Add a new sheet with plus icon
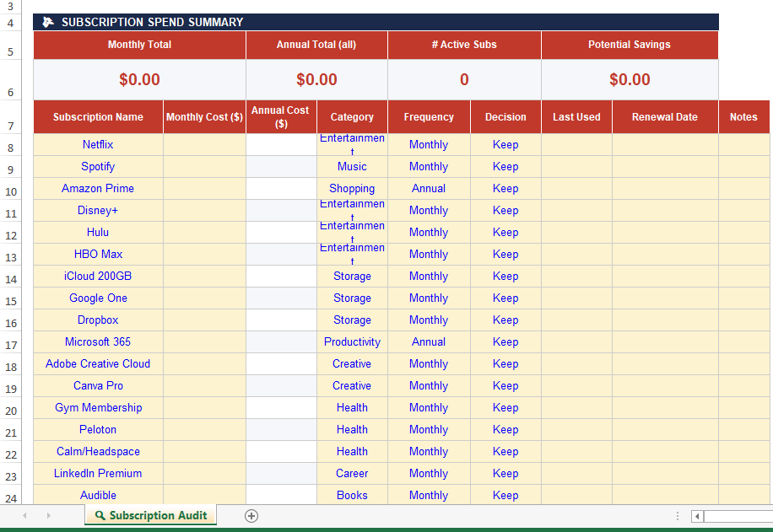The image size is (773, 532). (251, 516)
